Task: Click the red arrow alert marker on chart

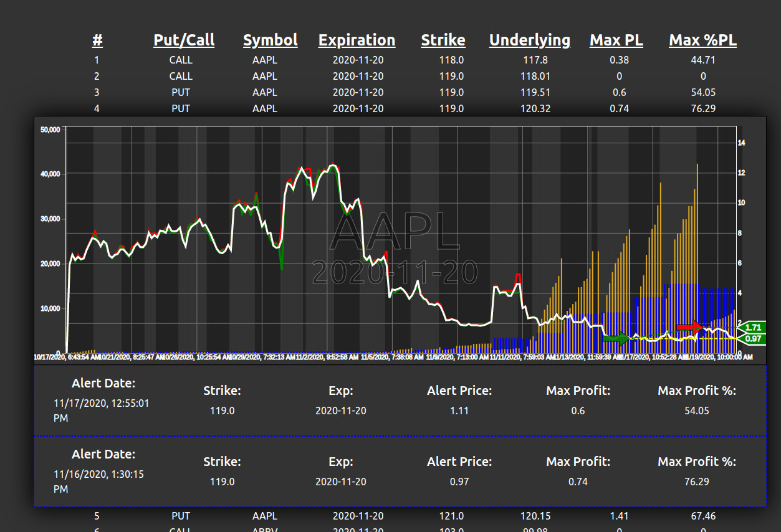Action: (689, 326)
